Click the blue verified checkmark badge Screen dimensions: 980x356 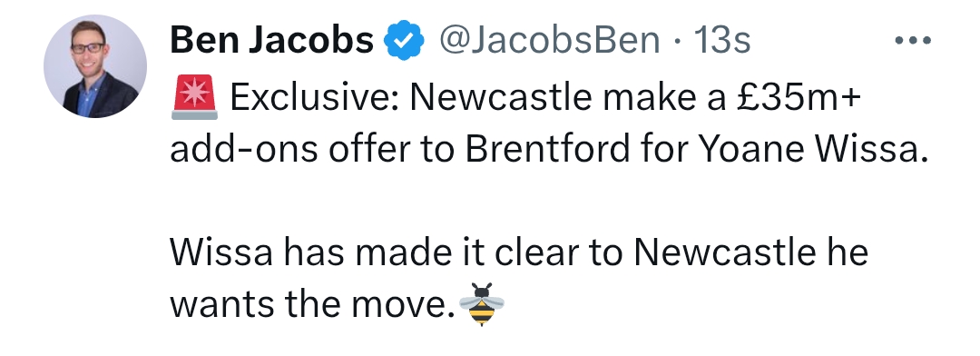[x=403, y=41]
